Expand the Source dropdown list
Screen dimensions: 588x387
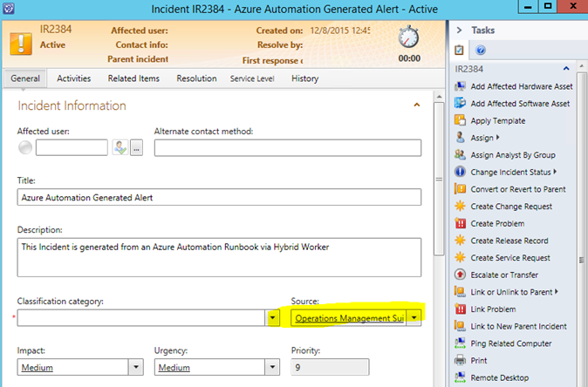tap(414, 318)
